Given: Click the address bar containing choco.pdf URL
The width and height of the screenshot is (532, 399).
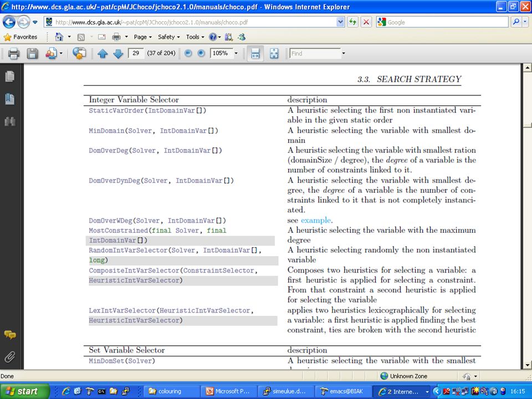Looking at the screenshot, I should coord(191,22).
